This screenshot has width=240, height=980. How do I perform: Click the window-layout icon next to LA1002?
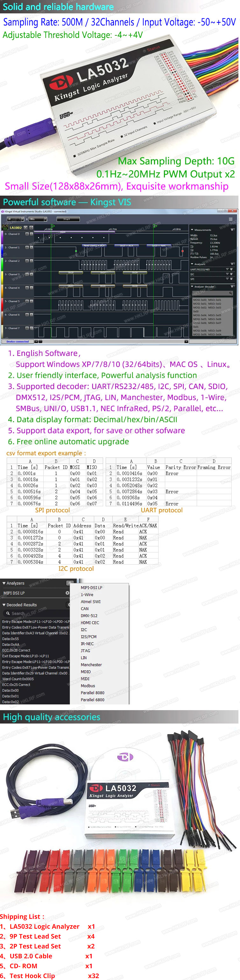click(25, 227)
